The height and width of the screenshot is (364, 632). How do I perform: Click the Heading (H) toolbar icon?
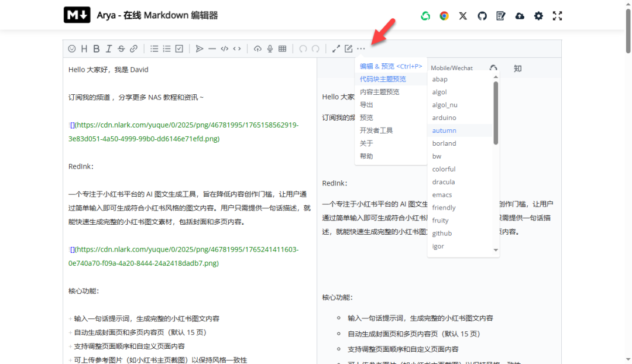point(84,49)
